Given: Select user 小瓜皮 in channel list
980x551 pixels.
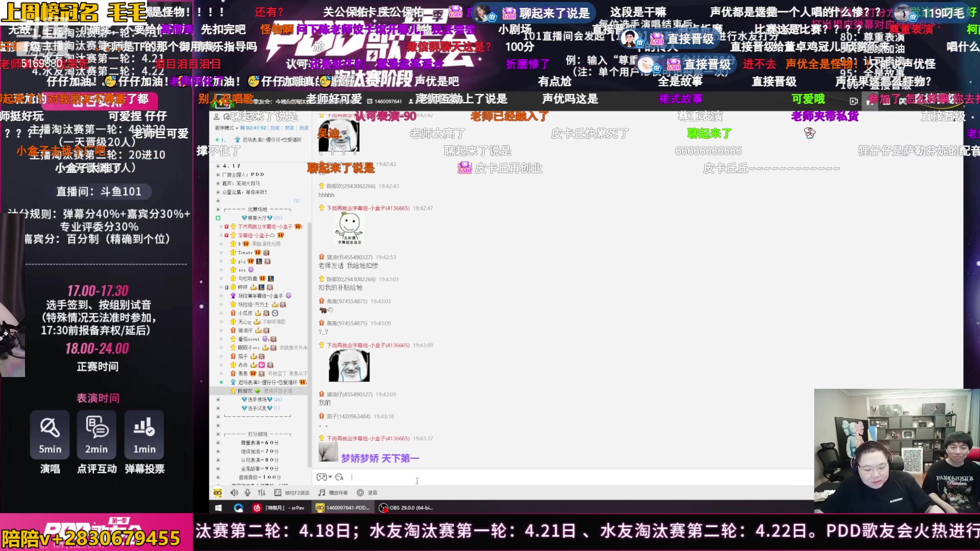Looking at the screenshot, I should pyautogui.click(x=245, y=313).
